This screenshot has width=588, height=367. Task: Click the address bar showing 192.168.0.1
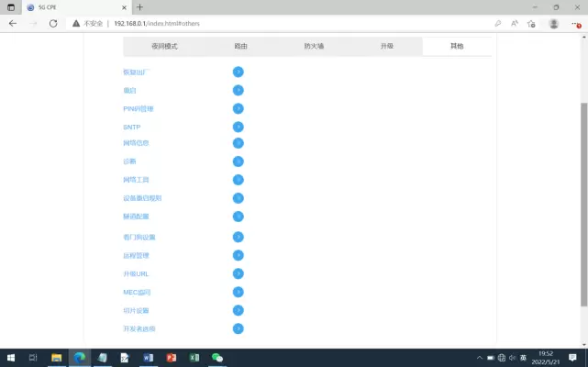[x=275, y=23]
